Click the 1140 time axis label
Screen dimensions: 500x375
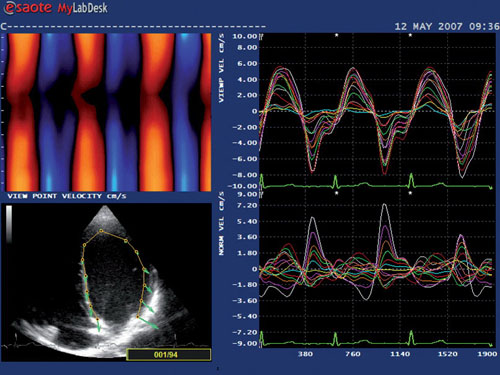(400, 354)
